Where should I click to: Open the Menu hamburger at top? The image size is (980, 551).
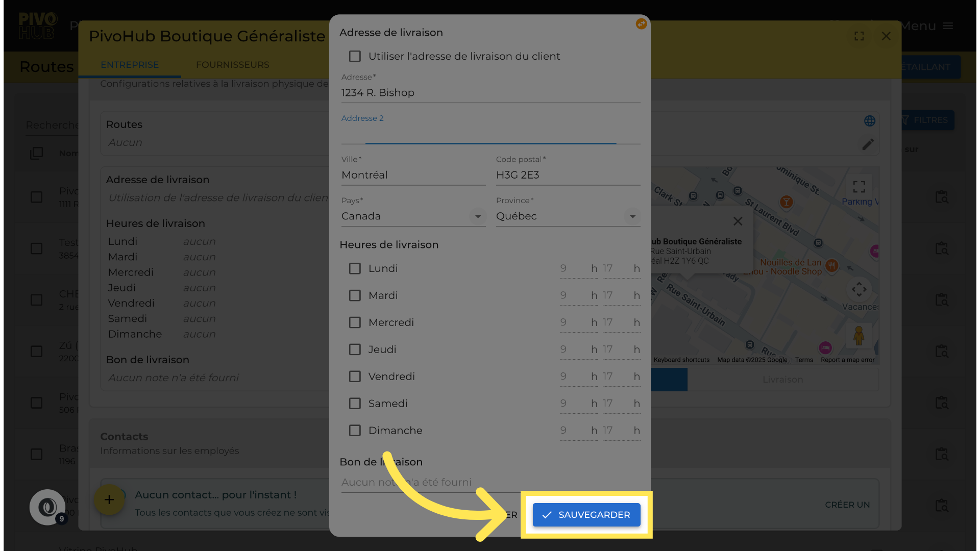[948, 26]
